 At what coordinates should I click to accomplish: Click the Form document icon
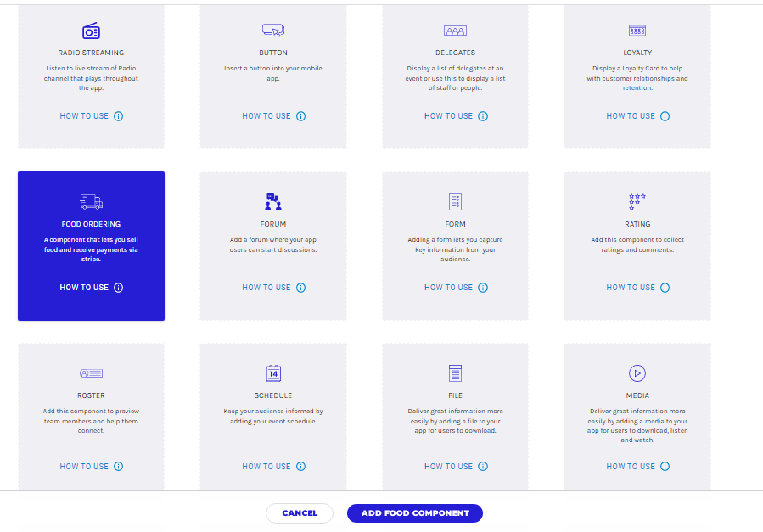[x=455, y=202]
